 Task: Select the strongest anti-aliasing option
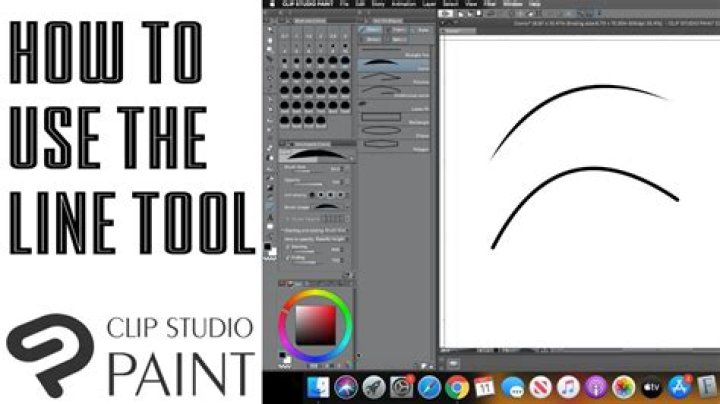pyautogui.click(x=340, y=194)
